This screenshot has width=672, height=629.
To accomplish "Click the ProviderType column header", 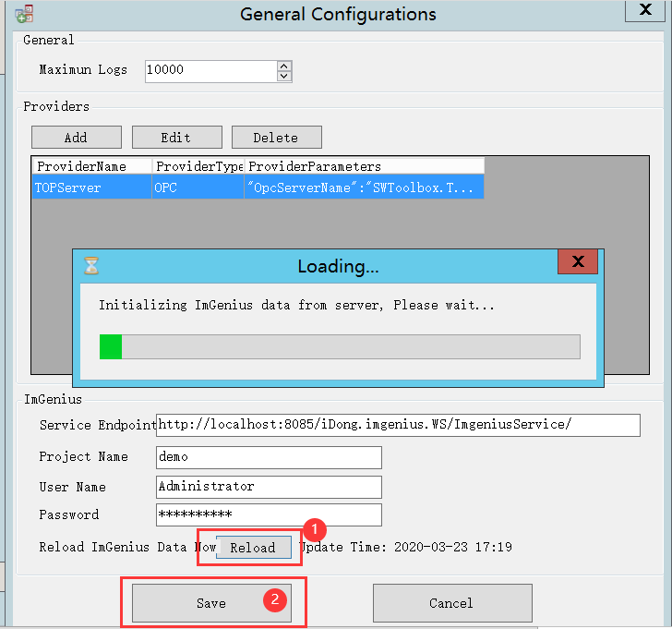I will pyautogui.click(x=198, y=166).
